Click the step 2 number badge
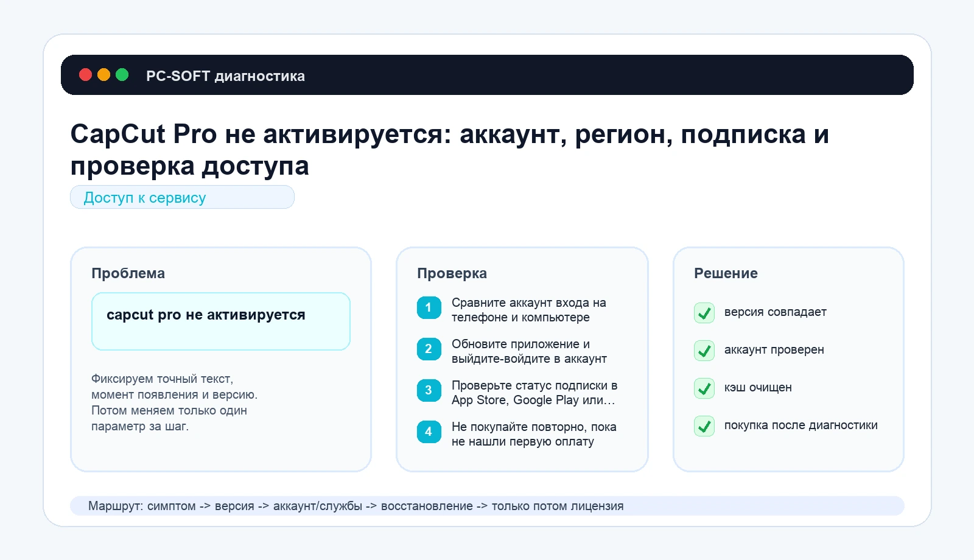 point(429,349)
